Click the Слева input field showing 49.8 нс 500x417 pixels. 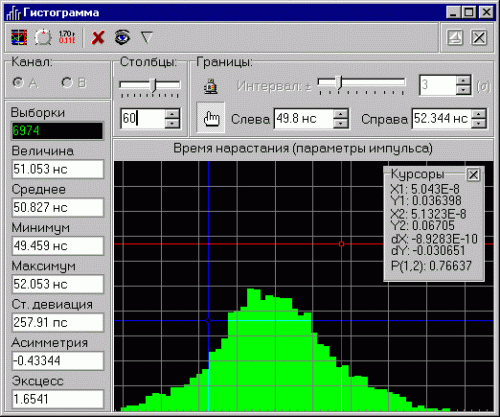point(304,118)
